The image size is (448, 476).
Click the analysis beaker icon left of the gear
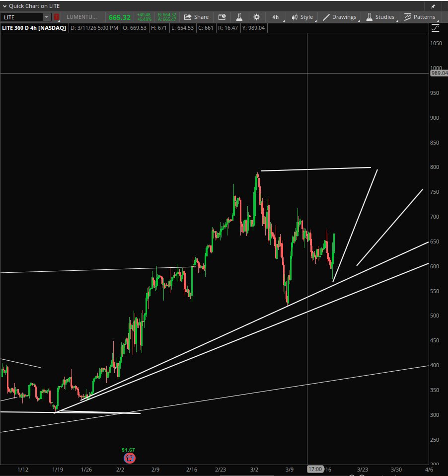[239, 16]
